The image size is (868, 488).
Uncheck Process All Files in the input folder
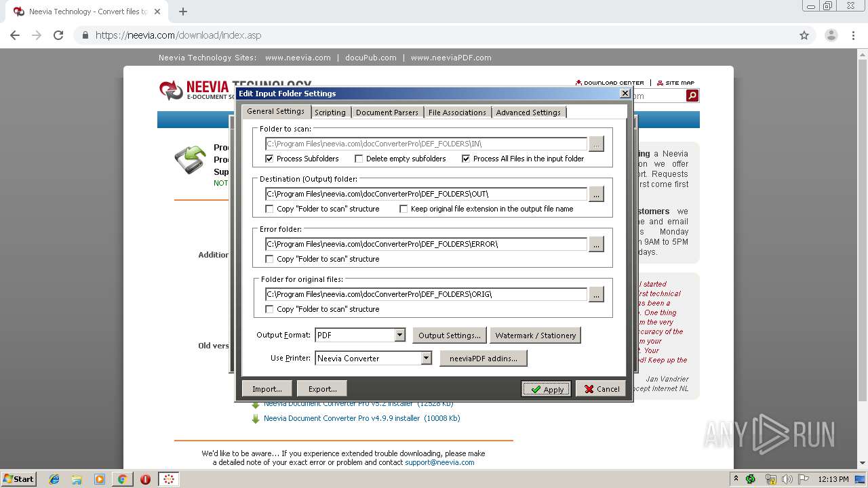click(466, 159)
